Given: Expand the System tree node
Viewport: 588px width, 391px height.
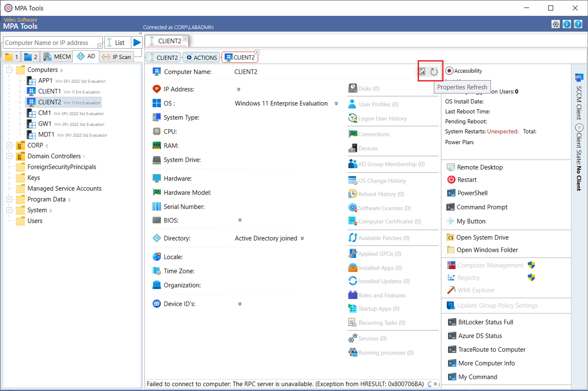Looking at the screenshot, I should tap(9, 210).
